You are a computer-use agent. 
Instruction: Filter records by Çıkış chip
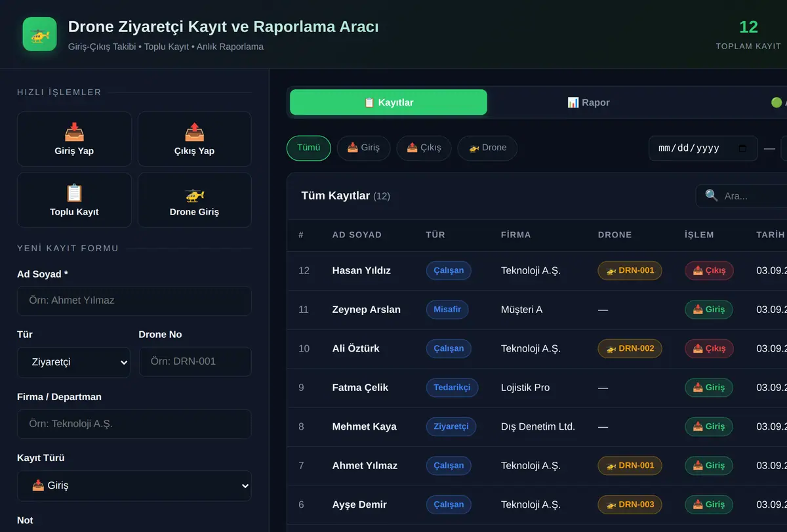(424, 148)
